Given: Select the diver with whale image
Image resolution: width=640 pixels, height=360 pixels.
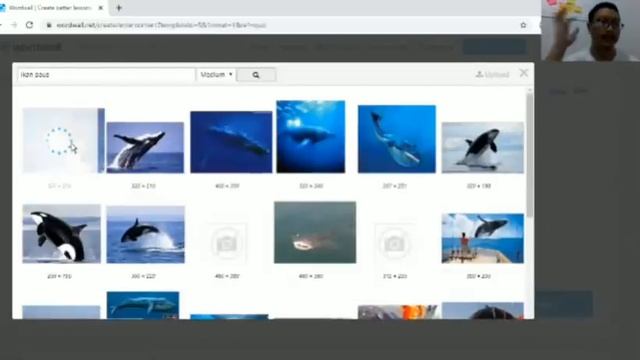Looking at the screenshot, I should 397,139.
